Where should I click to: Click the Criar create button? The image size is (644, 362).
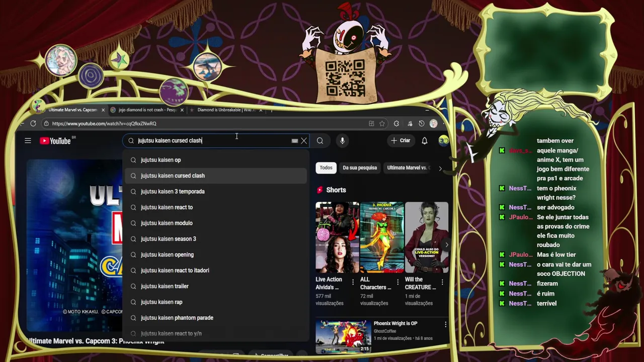pyautogui.click(x=401, y=141)
